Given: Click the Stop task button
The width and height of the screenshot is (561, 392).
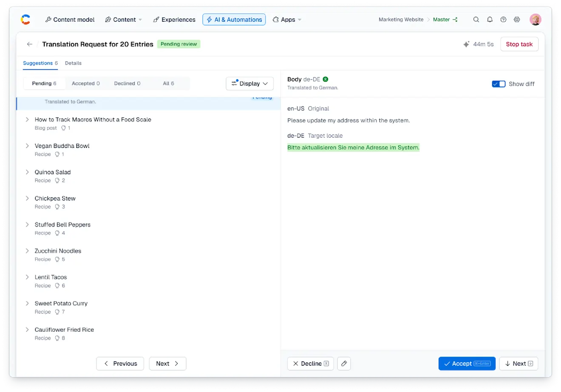Looking at the screenshot, I should pos(519,44).
